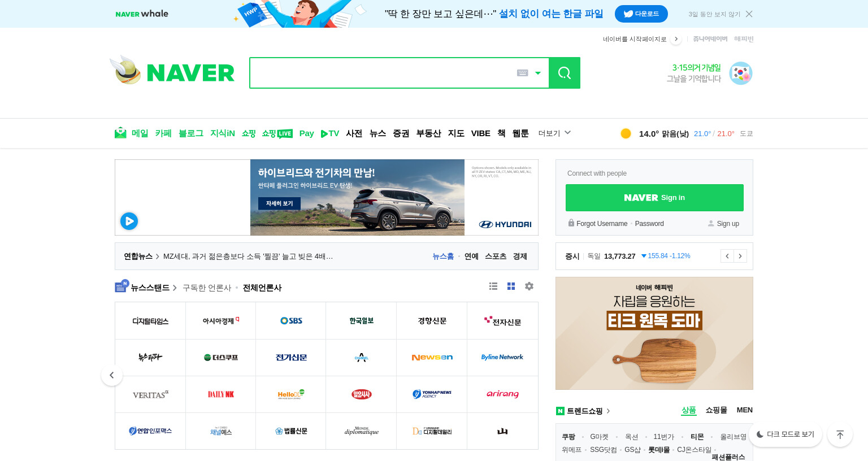Image resolution: width=868 pixels, height=461 pixels.
Task: Switch newsstand to grid view icon
Action: 511,286
